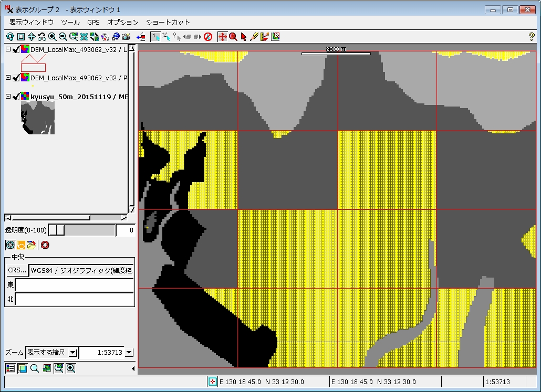This screenshot has height=392, width=541.
Task: Click the red prohibited circle icon
Action: 207,37
